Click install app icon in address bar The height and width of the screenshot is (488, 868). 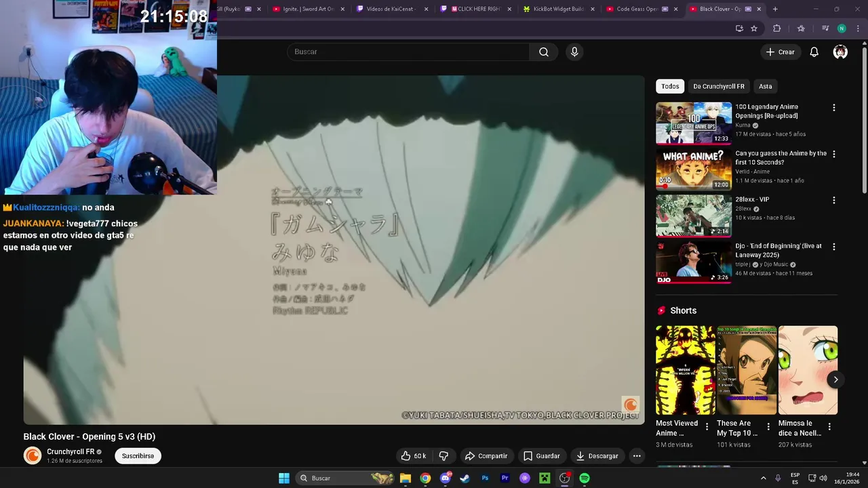coord(739,28)
